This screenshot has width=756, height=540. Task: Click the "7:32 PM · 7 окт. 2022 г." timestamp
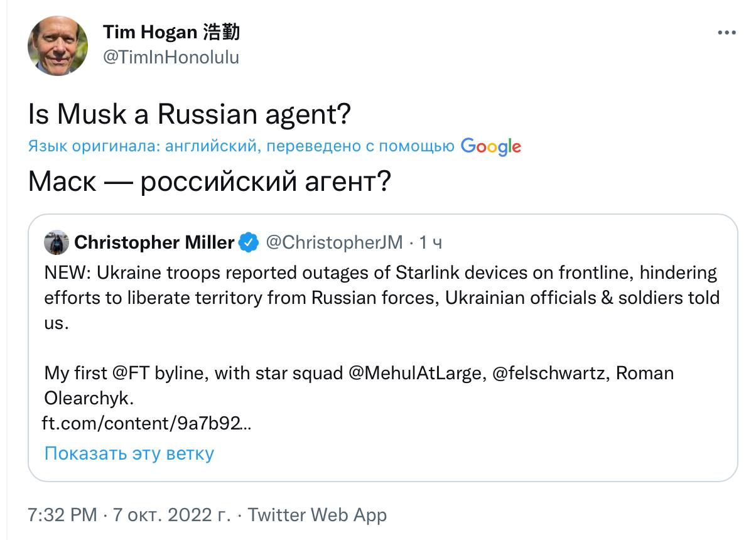pos(129,516)
